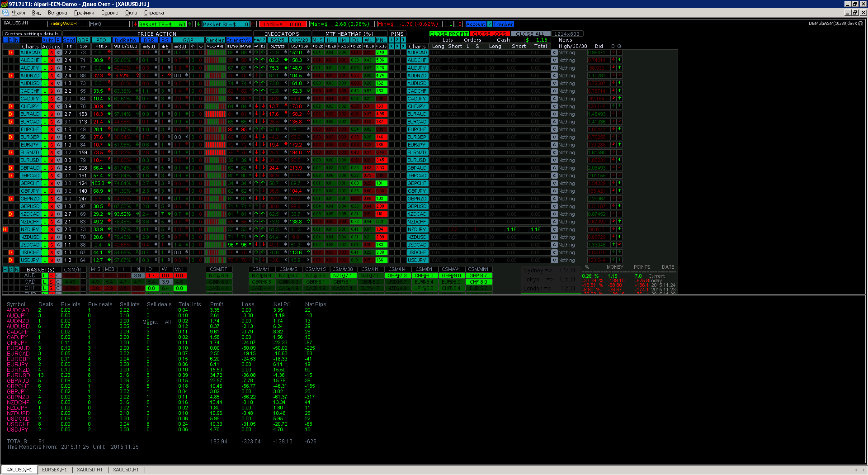Click the H flag beside NZDJPY

tap(5, 229)
